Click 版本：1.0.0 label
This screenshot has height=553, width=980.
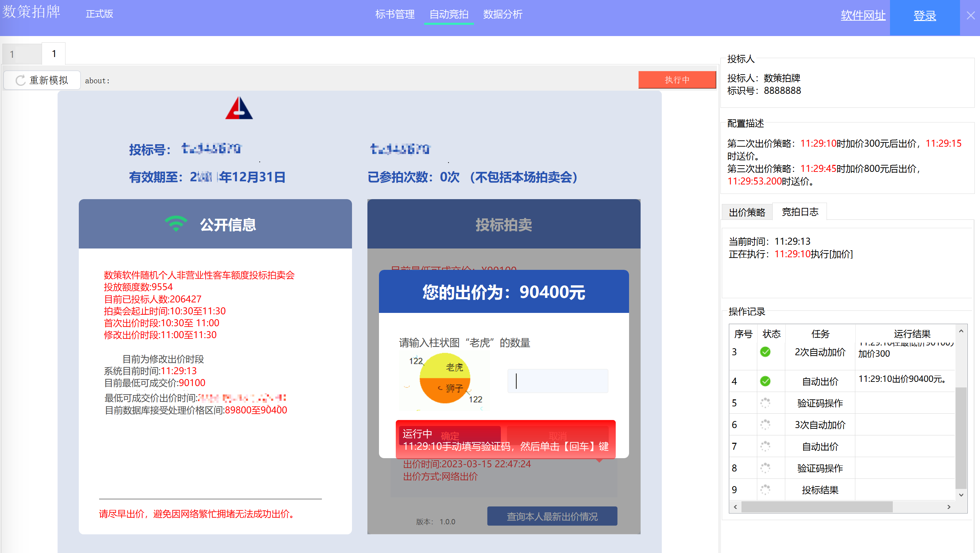(x=435, y=522)
